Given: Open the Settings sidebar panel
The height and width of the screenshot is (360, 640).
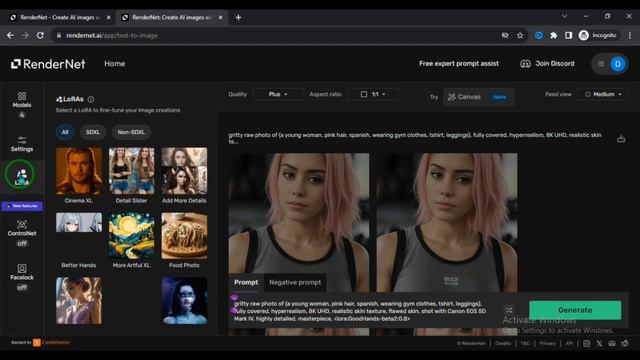Looking at the screenshot, I should point(22,144).
